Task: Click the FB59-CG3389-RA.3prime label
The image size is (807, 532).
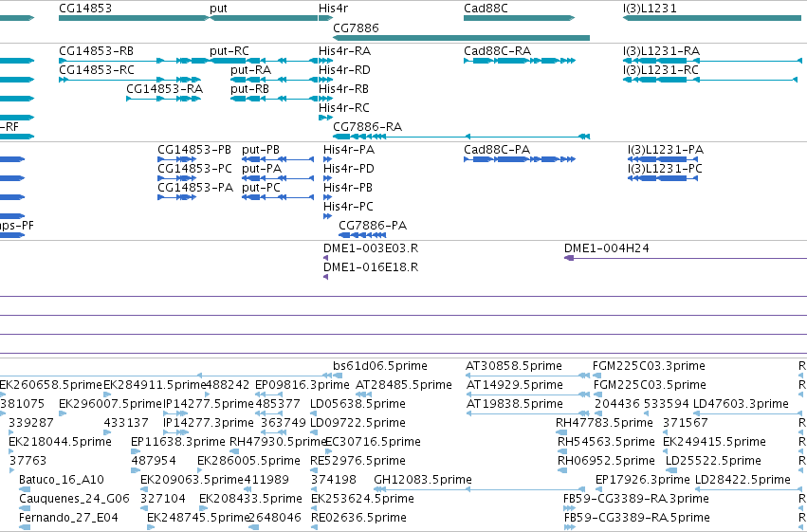Action: (x=636, y=499)
